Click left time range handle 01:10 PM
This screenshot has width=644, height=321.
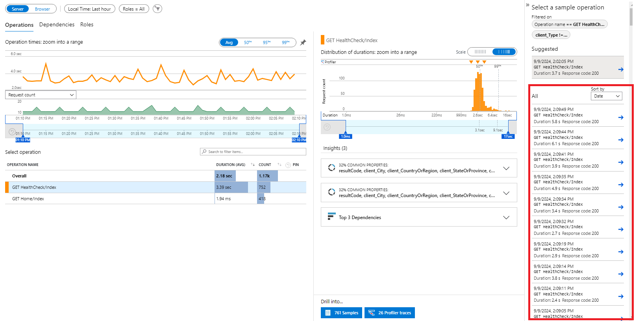[x=23, y=140]
